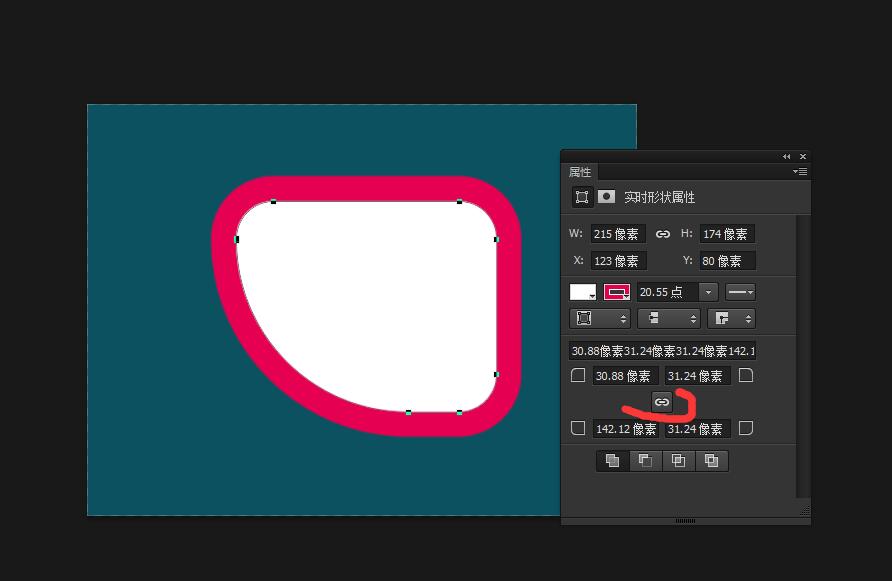Open the stroke alignment dropdown
Image resolution: width=892 pixels, height=581 pixels.
click(x=600, y=318)
